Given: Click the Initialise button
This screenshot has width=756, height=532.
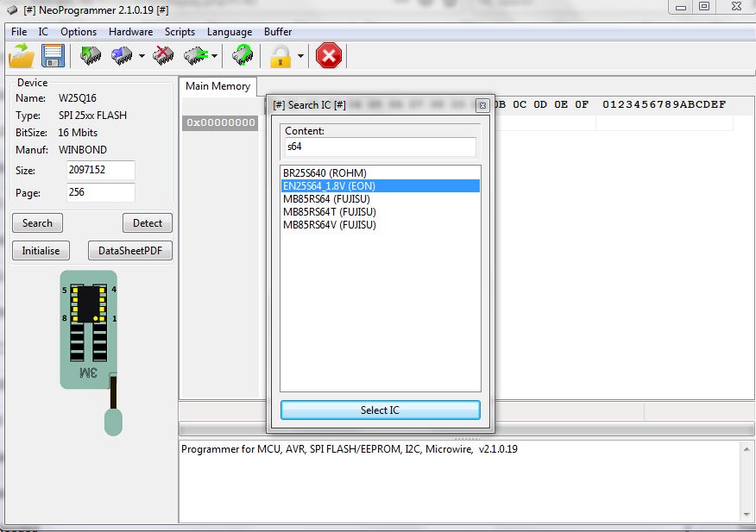Looking at the screenshot, I should [41, 251].
